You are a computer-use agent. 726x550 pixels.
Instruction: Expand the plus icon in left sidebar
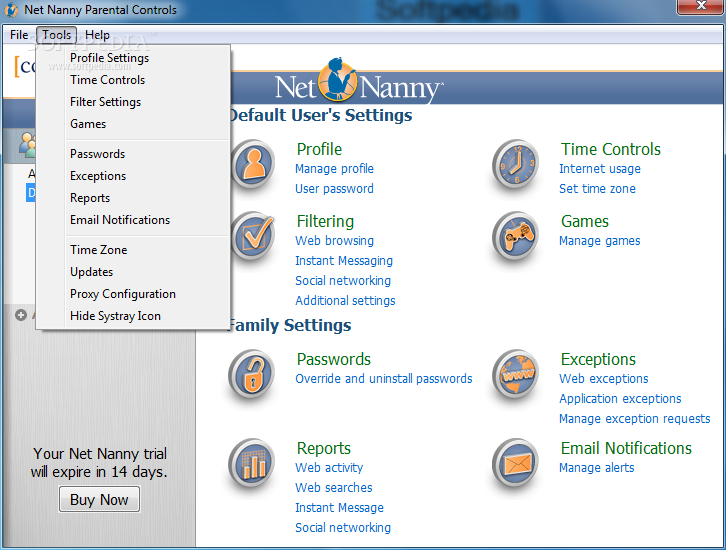click(21, 315)
